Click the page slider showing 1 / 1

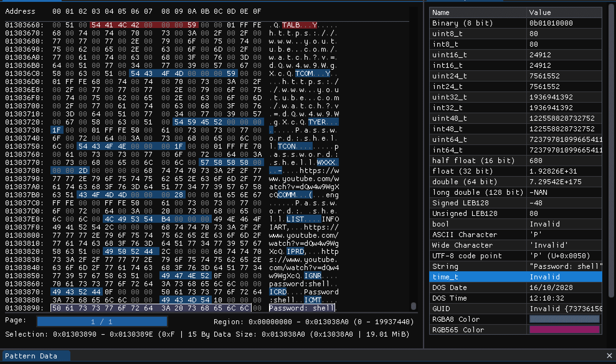click(x=102, y=322)
